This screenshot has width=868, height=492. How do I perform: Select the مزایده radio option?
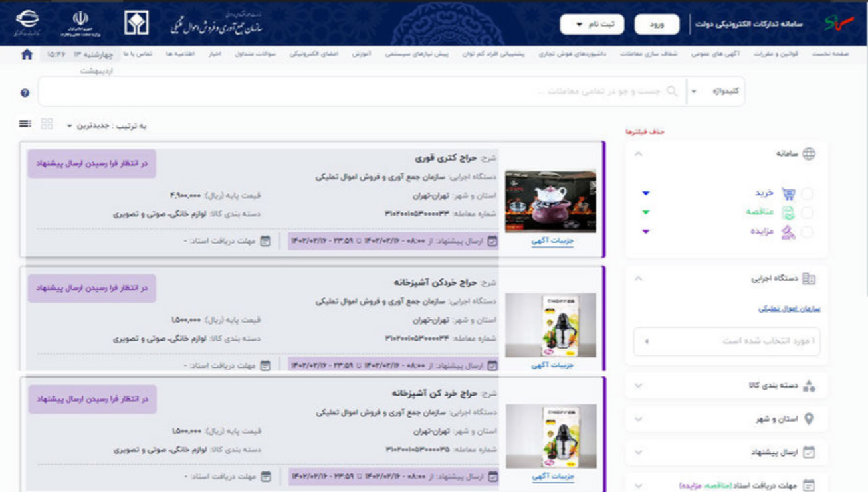807,232
